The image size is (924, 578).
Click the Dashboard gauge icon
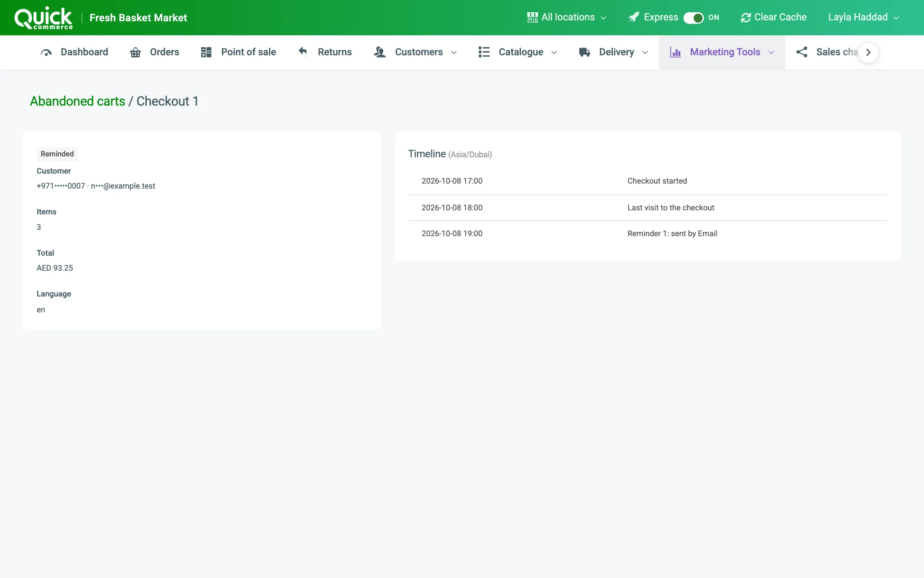click(x=46, y=53)
